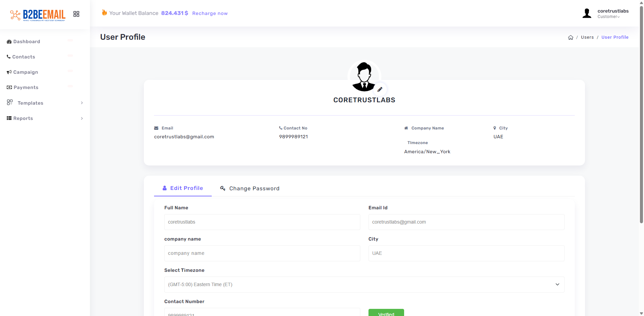Click the Recharge now link
The height and width of the screenshot is (316, 644).
coord(210,13)
